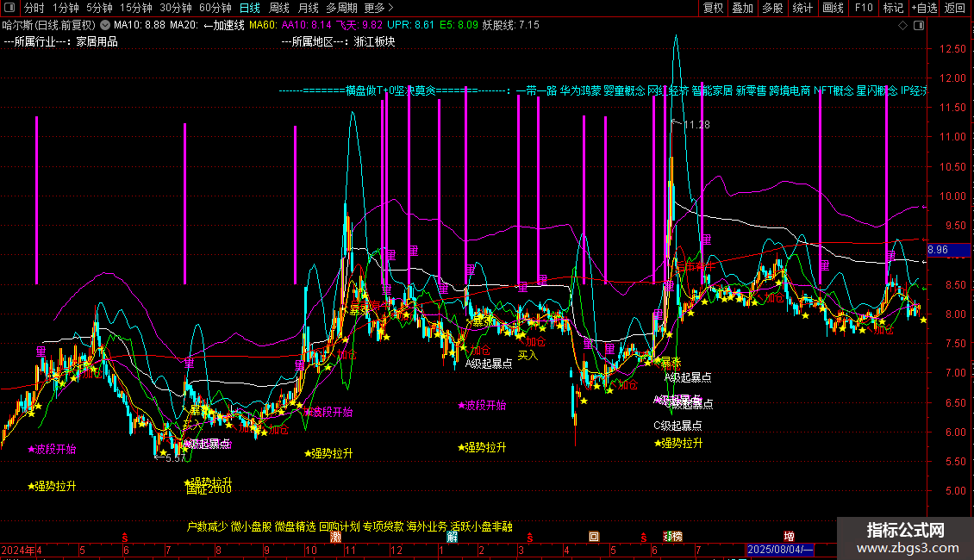The width and height of the screenshot is (974, 560).
Task: Select the 30分钟 period
Action: click(176, 8)
